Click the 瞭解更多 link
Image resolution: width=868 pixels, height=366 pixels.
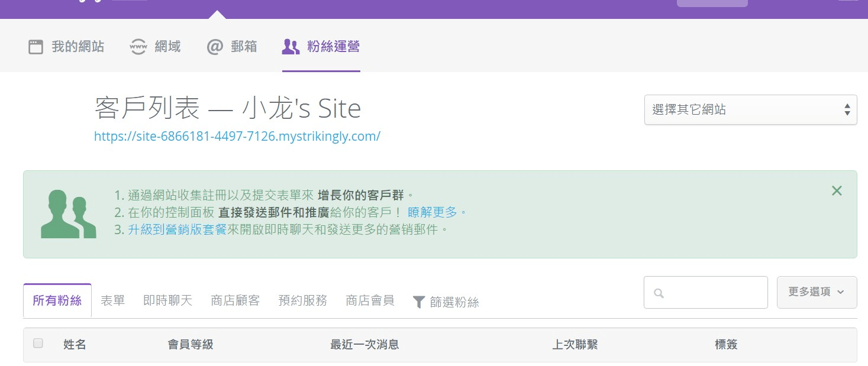(437, 212)
